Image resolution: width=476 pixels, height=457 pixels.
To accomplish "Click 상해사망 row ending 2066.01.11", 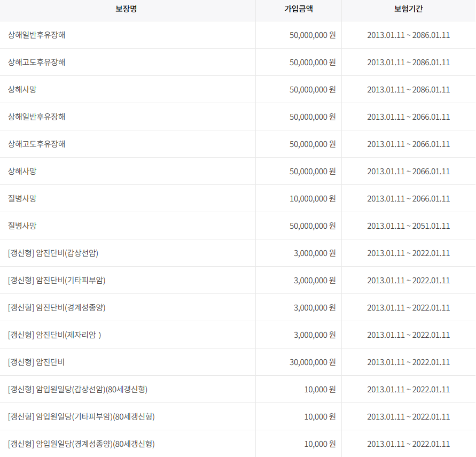I will pyautogui.click(x=238, y=171).
